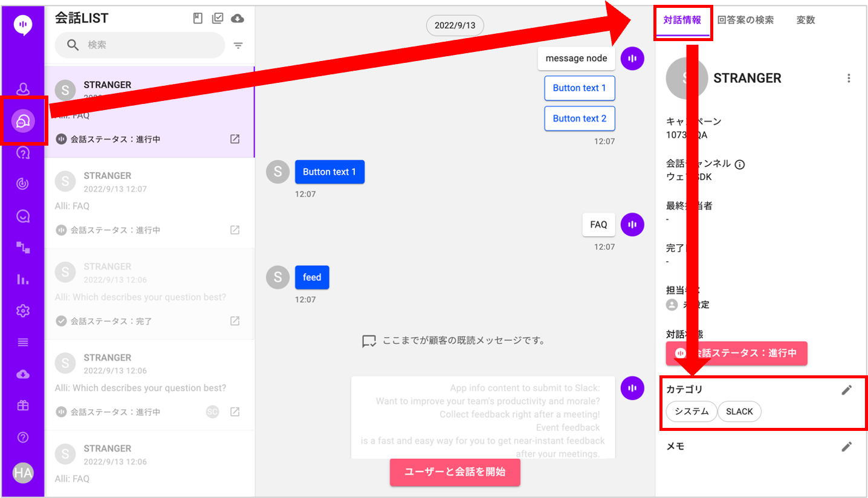Switch to the 変数 tab
868x498 pixels.
[805, 20]
